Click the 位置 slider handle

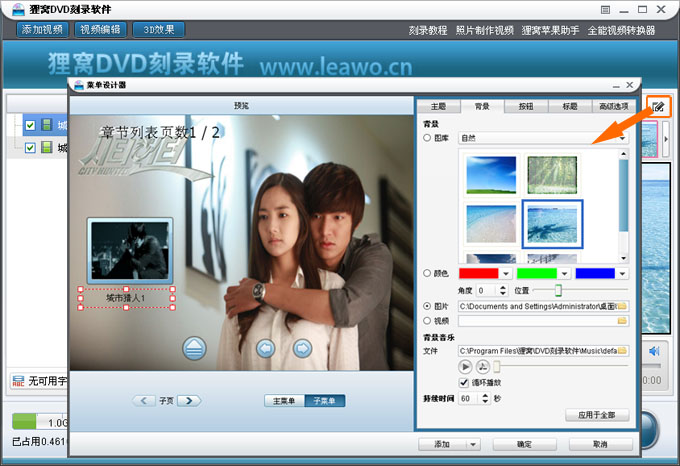pos(559,290)
